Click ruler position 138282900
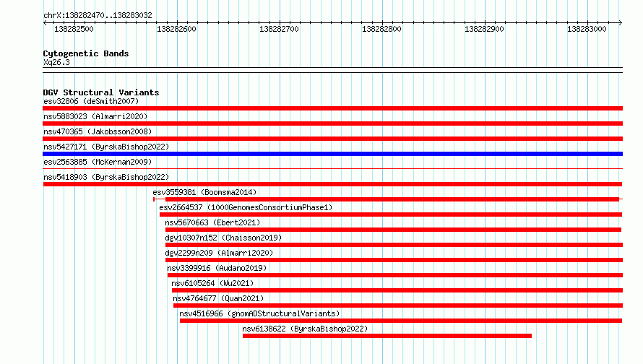Image resolution: width=643 pixels, height=364 pixels. pyautogui.click(x=484, y=29)
